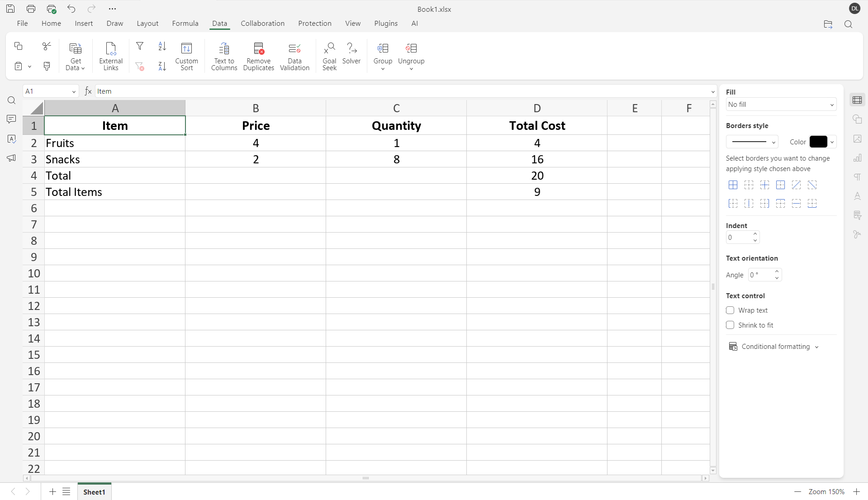The image size is (868, 500).
Task: Switch to the Formula tab
Action: click(x=185, y=24)
